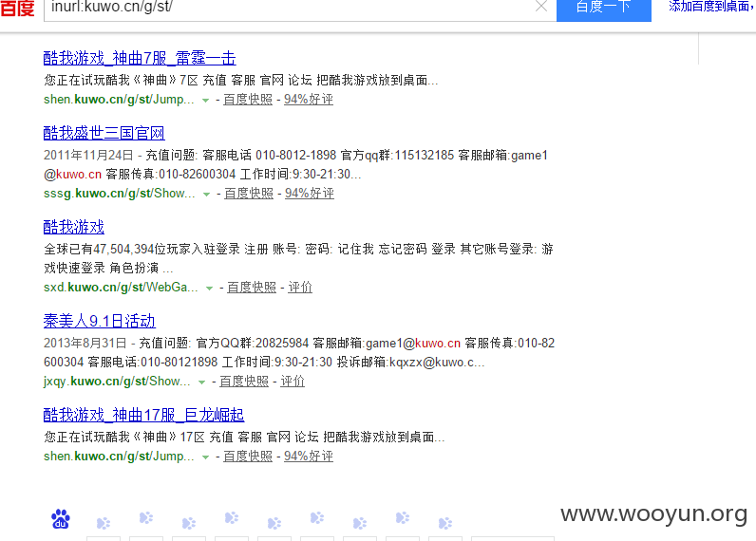Open the 添加百度到桌面 link
This screenshot has height=541, width=756.
[x=709, y=7]
